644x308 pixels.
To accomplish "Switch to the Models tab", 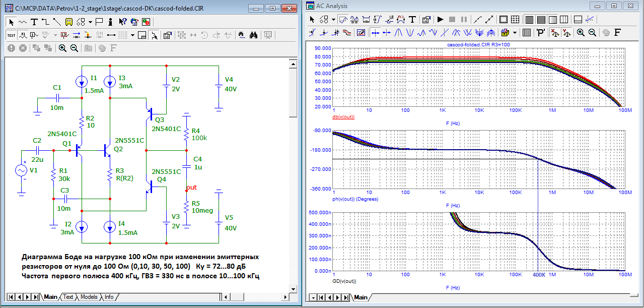I will [x=89, y=297].
